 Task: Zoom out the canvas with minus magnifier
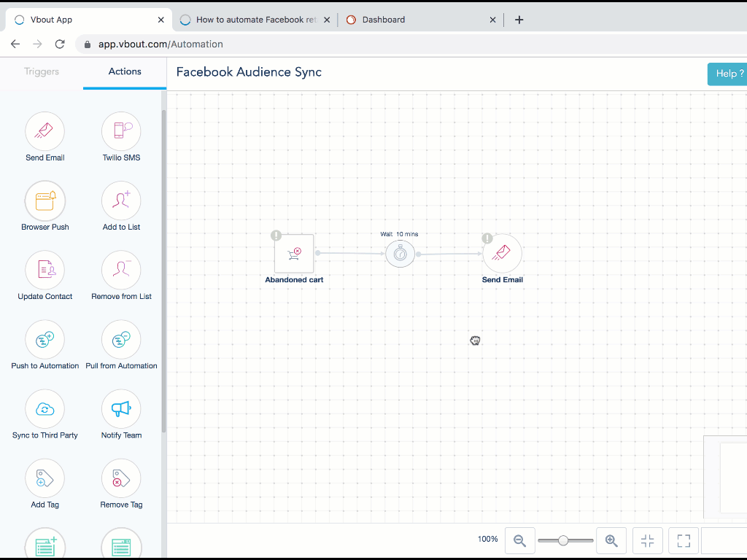(519, 540)
